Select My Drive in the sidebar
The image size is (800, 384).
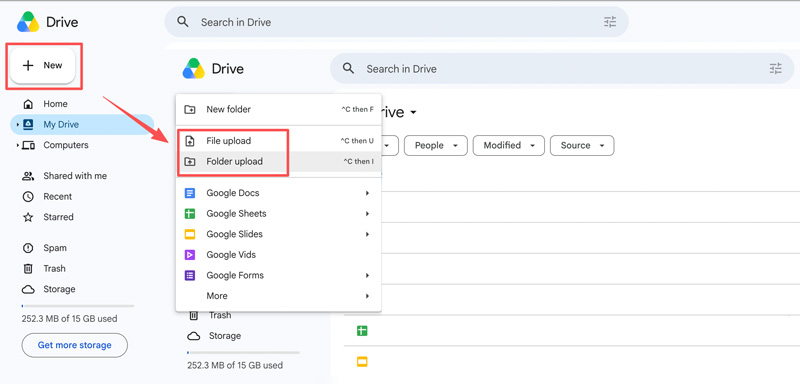82,124
